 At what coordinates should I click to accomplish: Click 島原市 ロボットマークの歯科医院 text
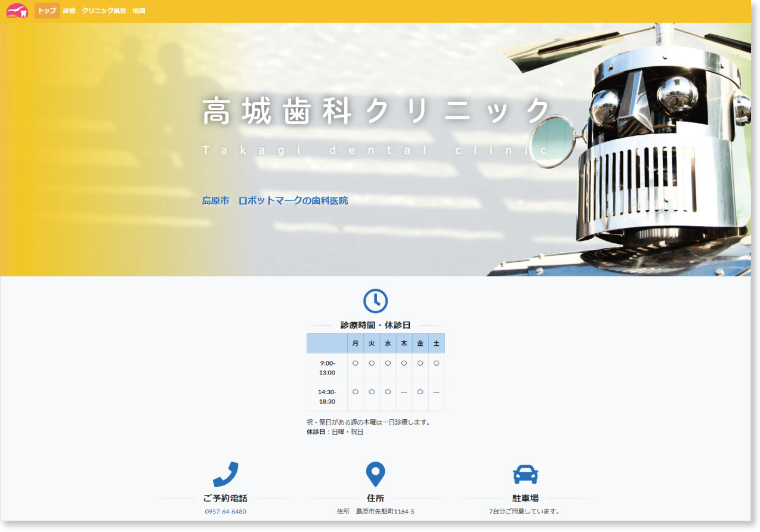click(x=275, y=200)
